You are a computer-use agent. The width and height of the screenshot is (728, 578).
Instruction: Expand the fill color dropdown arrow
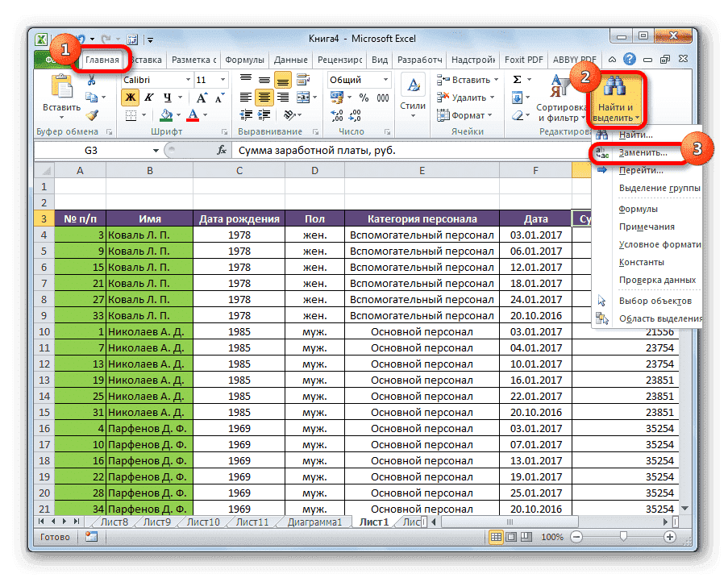[x=178, y=115]
